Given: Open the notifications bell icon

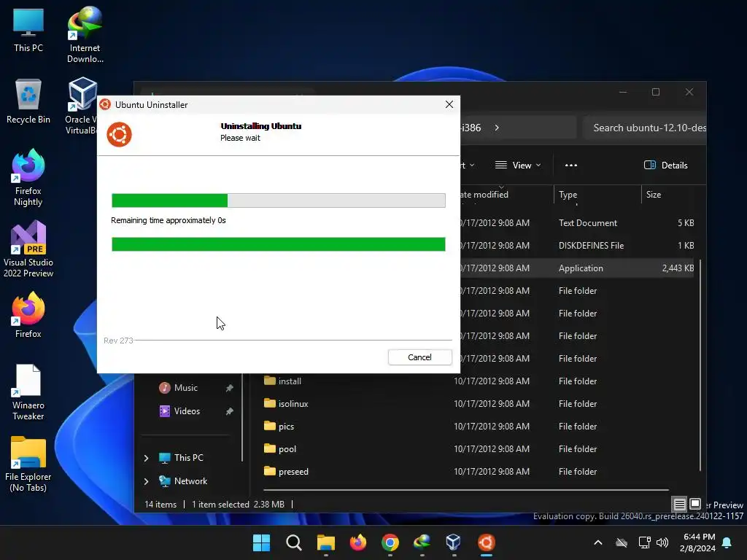Looking at the screenshot, I should [x=727, y=542].
